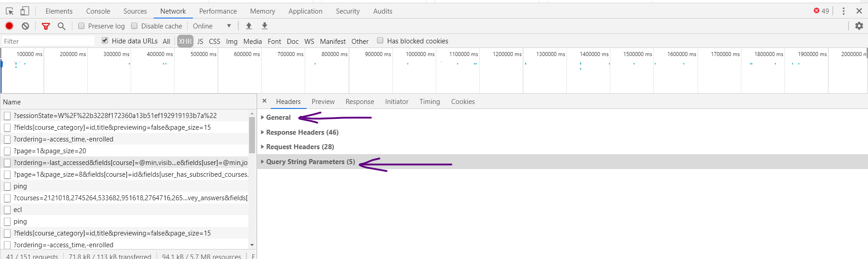Enable the Preserve log checkbox
The height and width of the screenshot is (259, 868).
(81, 26)
